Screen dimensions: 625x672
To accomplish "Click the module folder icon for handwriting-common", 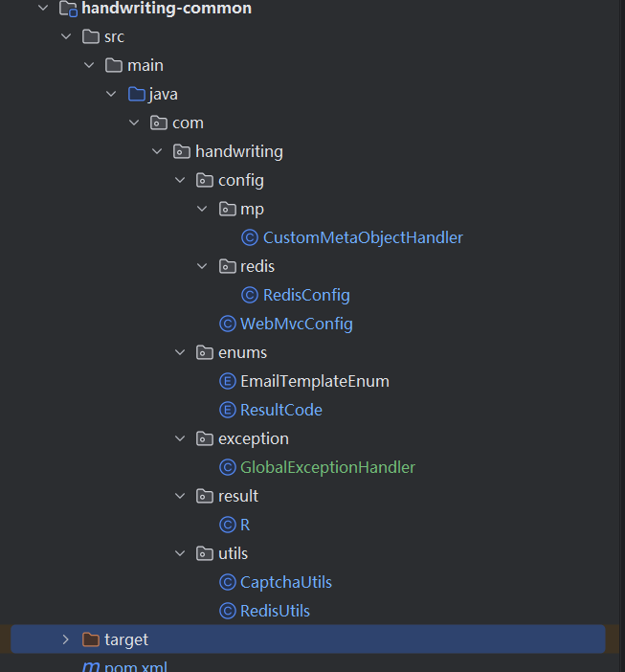I will (x=68, y=9).
